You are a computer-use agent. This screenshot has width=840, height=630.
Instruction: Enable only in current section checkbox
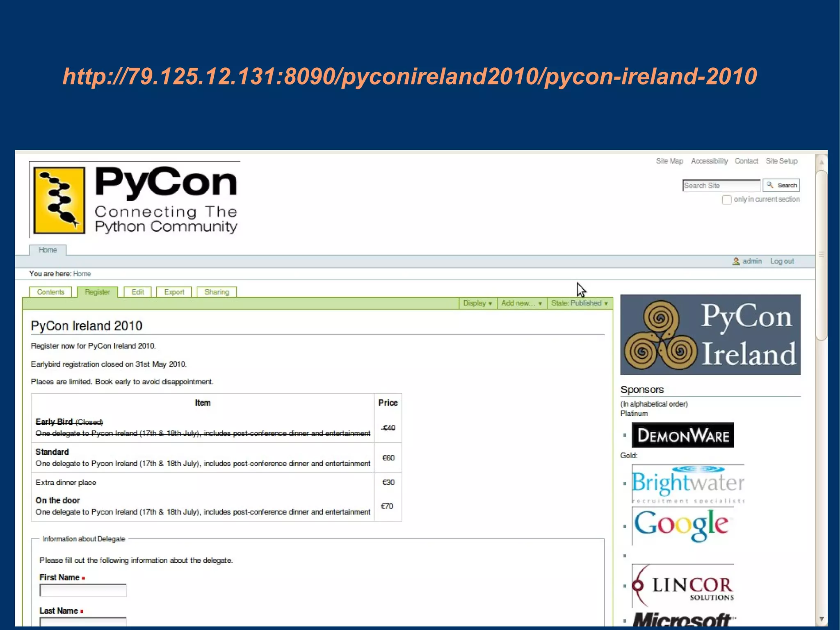coord(726,200)
